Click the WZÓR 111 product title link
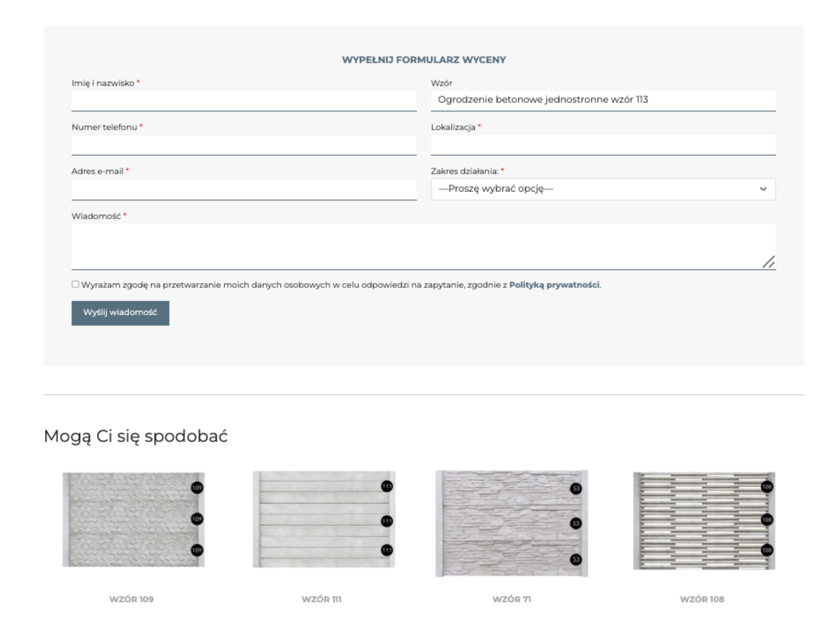 [x=322, y=599]
